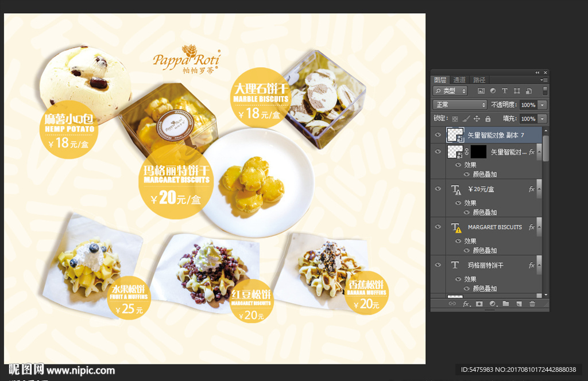The height and width of the screenshot is (381, 588).
Task: Click the text layer icon of MARGARET BISCUITS
Action: pos(456,227)
